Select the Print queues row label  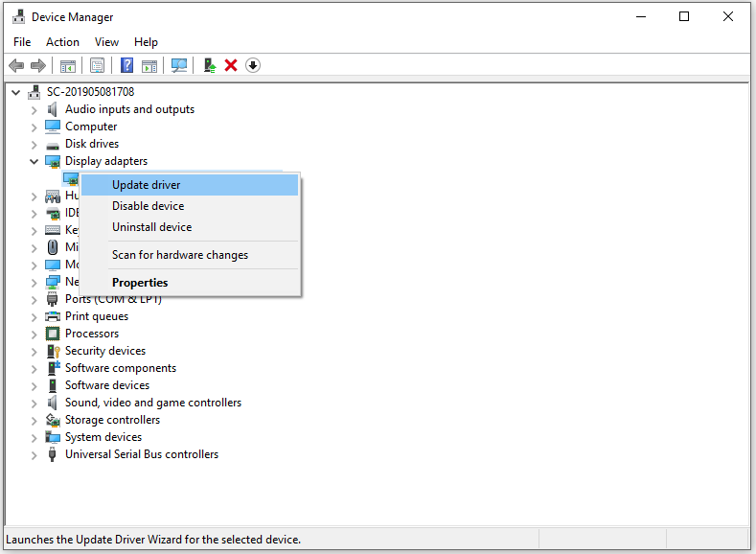click(97, 316)
